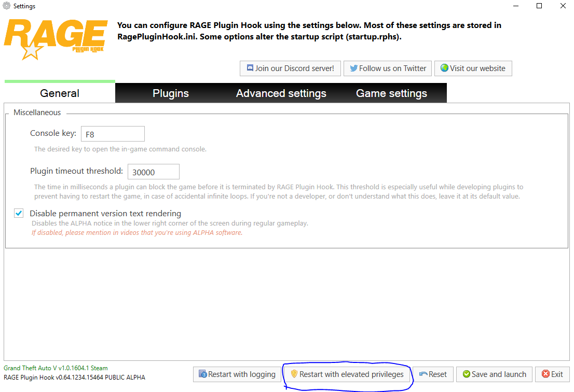This screenshot has height=392, width=574.
Task: Click Save and launch button
Action: click(494, 374)
